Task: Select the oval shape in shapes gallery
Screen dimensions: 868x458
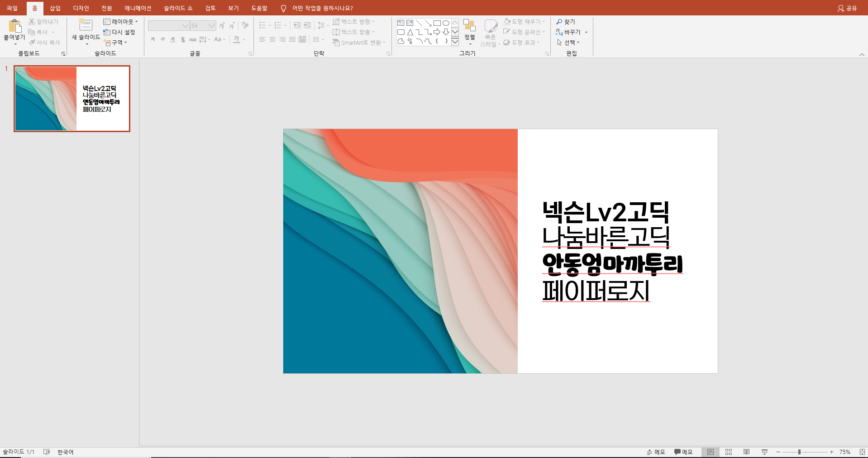Action: (446, 23)
